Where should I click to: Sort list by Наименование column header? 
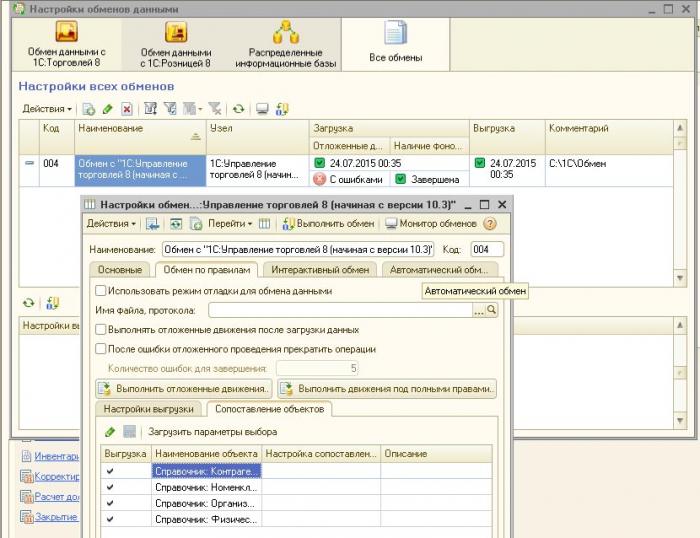tap(140, 137)
